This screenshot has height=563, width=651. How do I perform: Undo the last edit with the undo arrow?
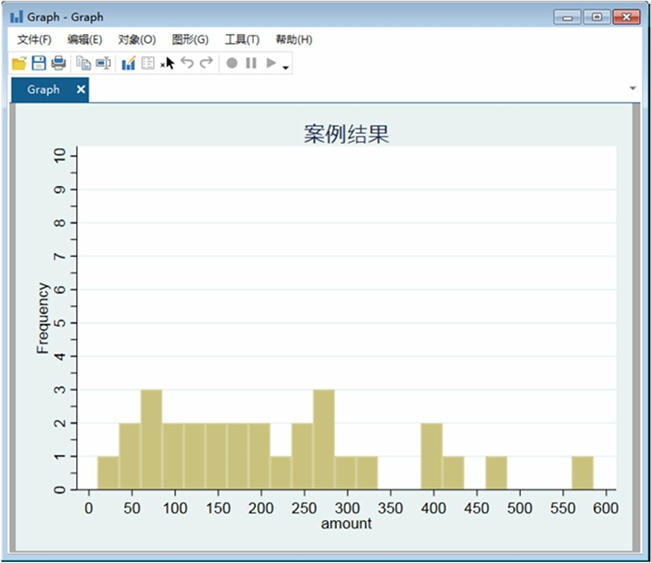click(x=187, y=63)
